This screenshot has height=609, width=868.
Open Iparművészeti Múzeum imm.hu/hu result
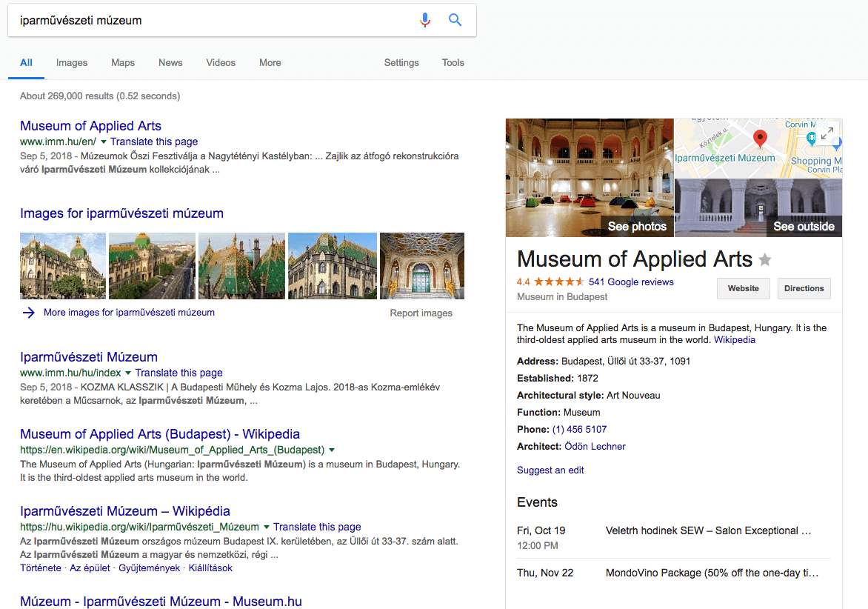coord(89,357)
